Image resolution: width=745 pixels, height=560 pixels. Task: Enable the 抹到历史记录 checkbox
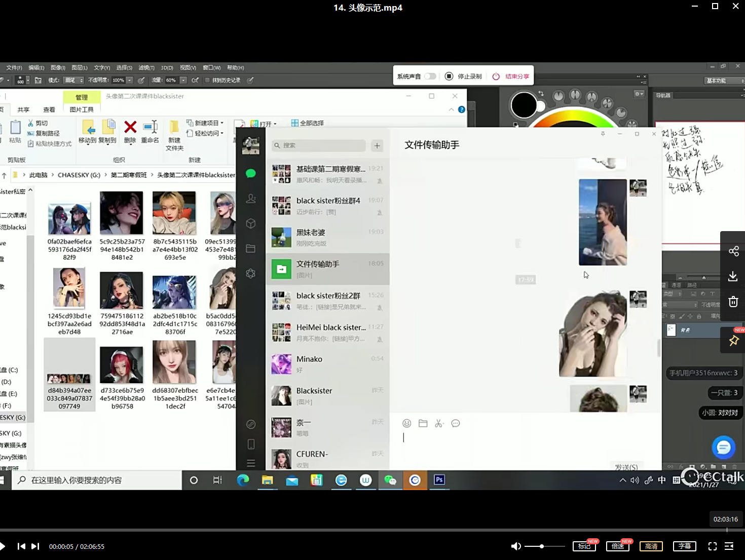pos(207,80)
